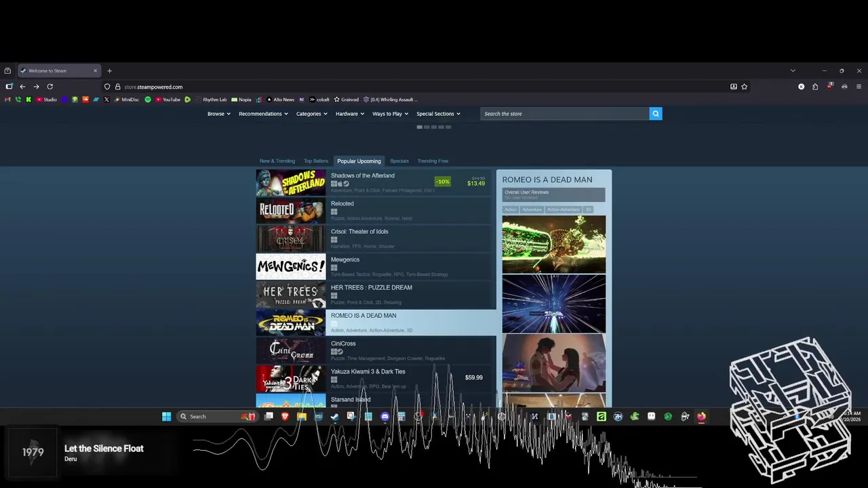Open Steam from the taskbar
This screenshot has width=868, height=488.
(x=335, y=416)
